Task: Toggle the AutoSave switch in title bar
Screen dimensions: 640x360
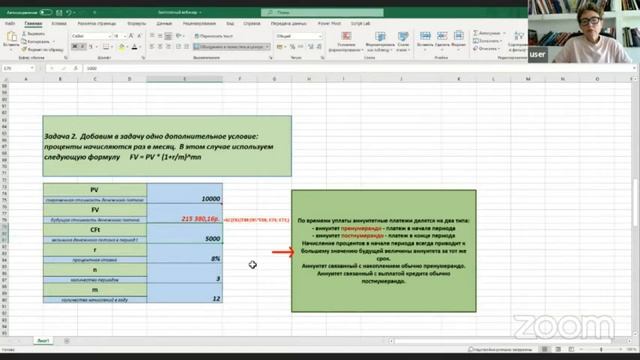Action: point(45,13)
